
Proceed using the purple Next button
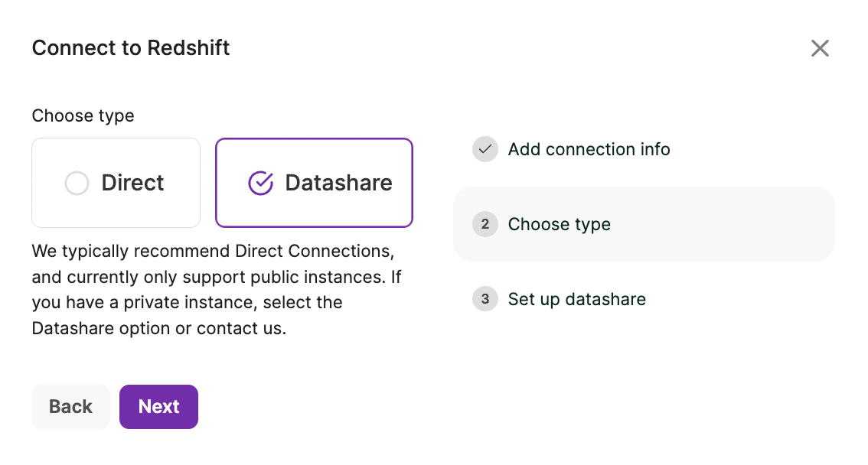[158, 407]
